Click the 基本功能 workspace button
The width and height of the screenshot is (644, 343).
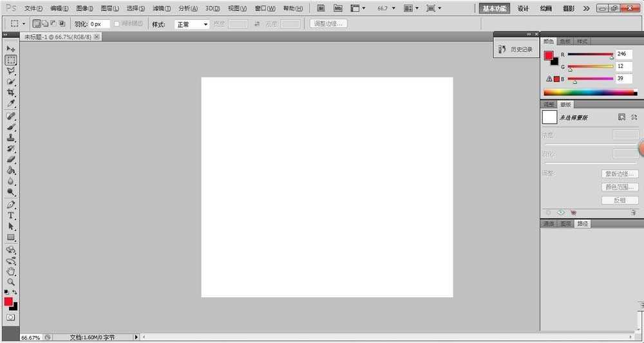495,8
